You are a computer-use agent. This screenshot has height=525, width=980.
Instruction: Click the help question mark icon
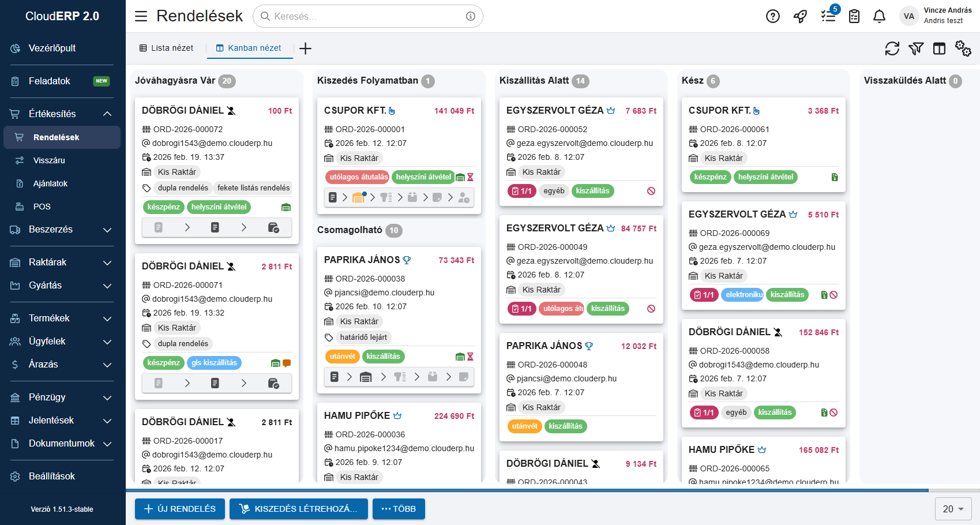coord(772,16)
